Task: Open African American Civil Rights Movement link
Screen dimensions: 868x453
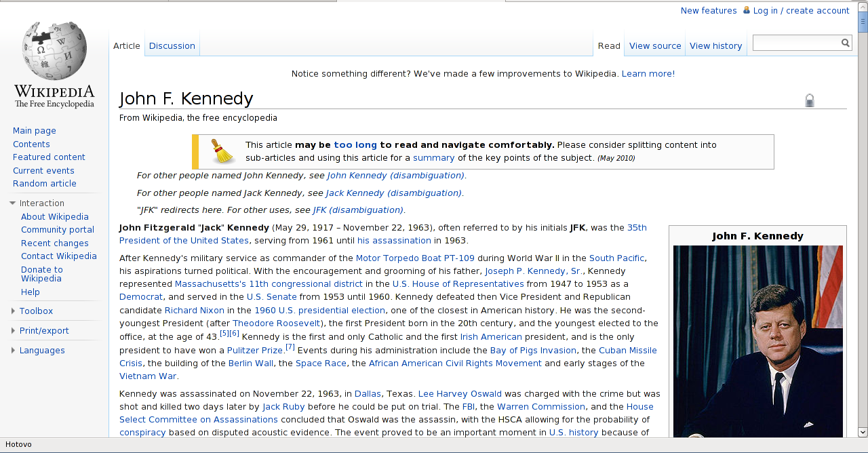Action: tap(455, 363)
